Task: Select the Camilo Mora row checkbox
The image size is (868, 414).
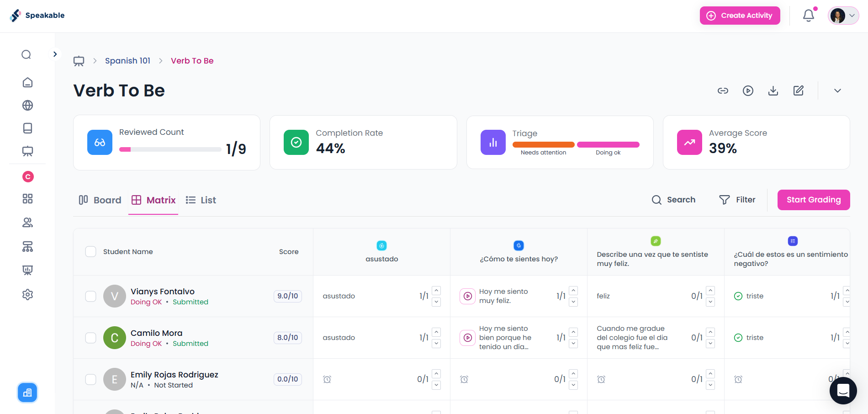Action: [91, 338]
